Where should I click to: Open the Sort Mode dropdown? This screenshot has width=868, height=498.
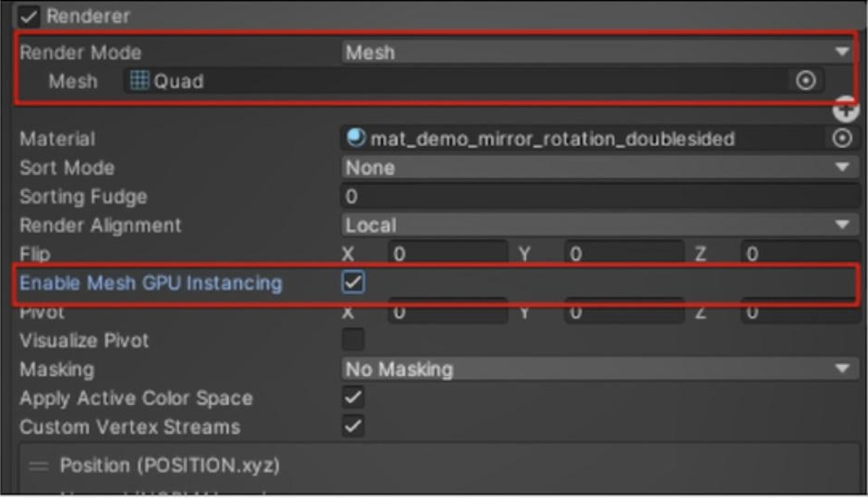(x=597, y=167)
